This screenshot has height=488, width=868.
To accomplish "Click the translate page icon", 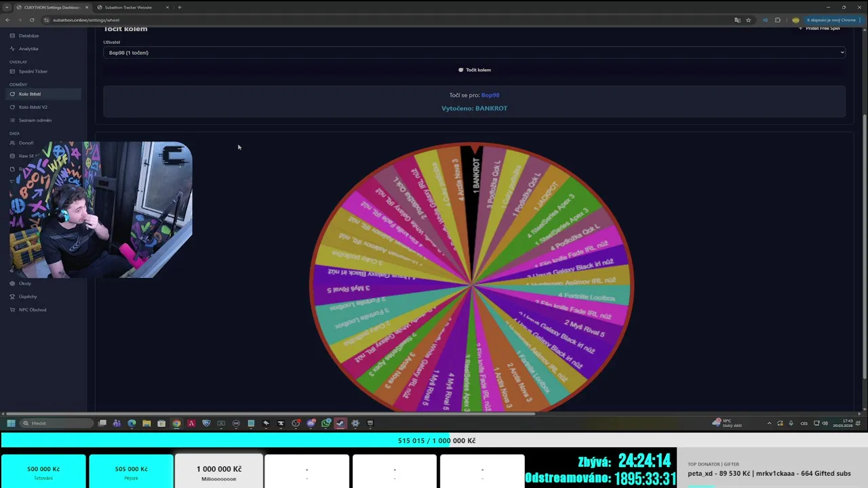I will click(737, 20).
